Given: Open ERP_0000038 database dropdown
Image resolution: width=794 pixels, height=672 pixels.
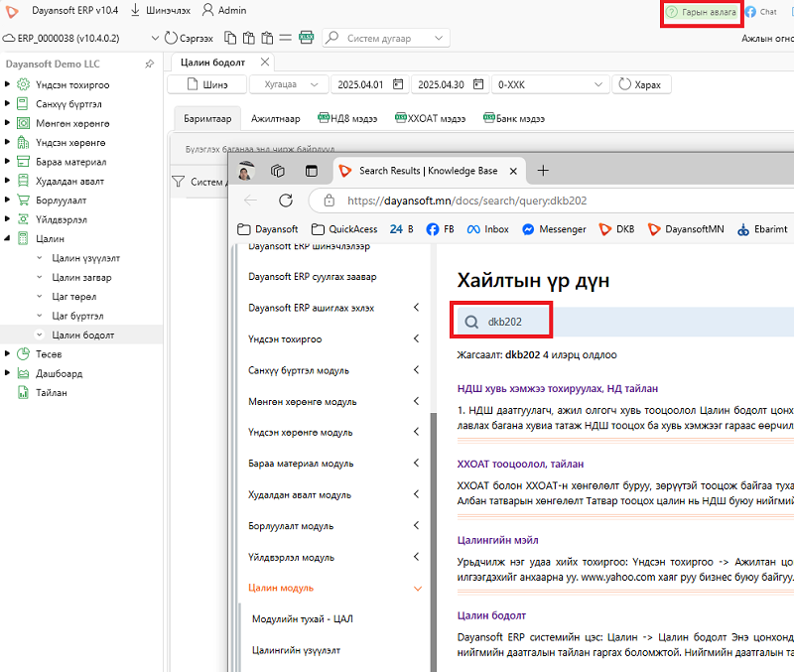Looking at the screenshot, I should point(155,38).
